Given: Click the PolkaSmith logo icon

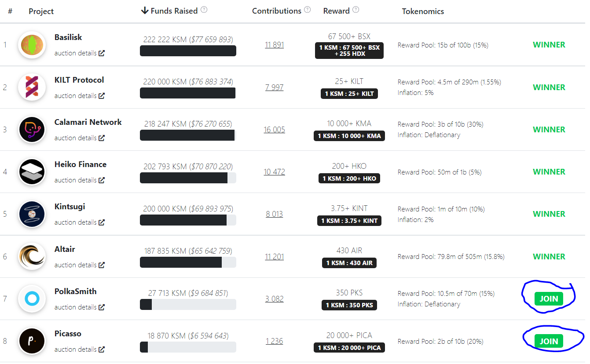Looking at the screenshot, I should [32, 298].
